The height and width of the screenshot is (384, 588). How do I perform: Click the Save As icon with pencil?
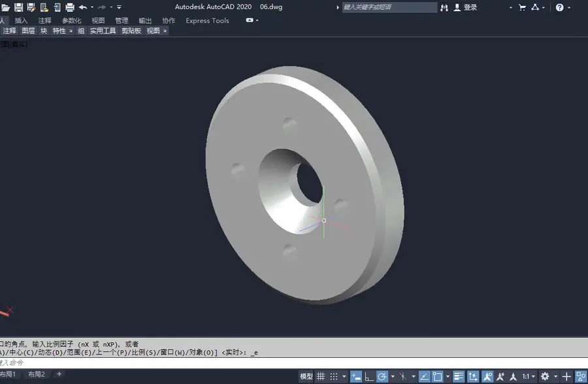31,7
